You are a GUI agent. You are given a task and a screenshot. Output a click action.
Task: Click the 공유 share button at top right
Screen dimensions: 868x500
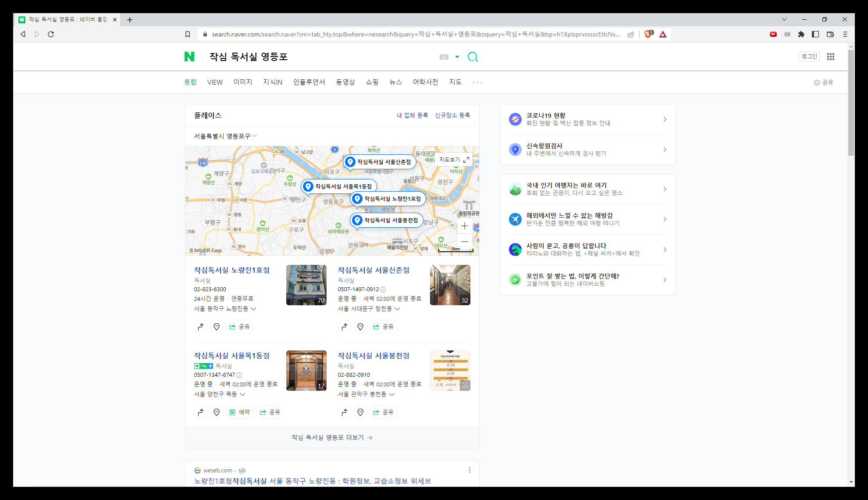click(824, 82)
